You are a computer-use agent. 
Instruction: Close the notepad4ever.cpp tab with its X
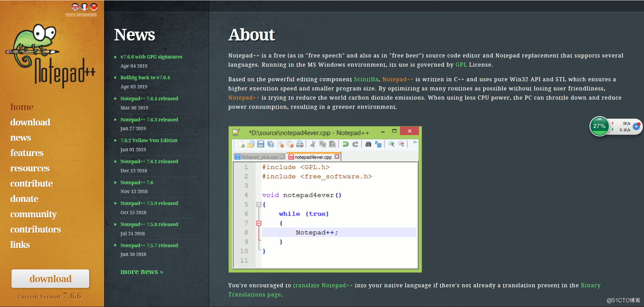click(x=337, y=157)
